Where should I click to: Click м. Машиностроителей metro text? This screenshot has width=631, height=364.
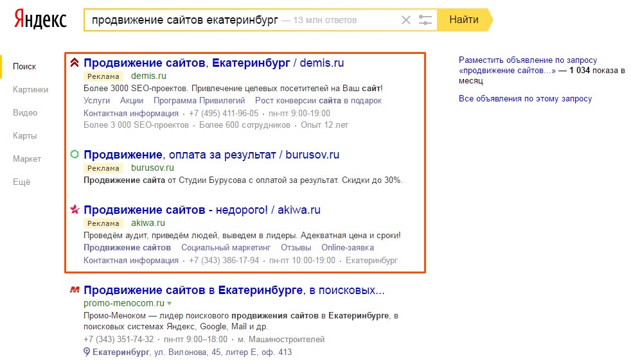coord(281,340)
